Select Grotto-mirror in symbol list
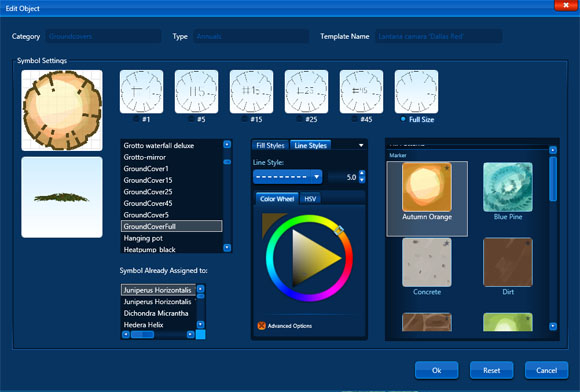Viewport: 580px width, 392px height. [x=172, y=157]
